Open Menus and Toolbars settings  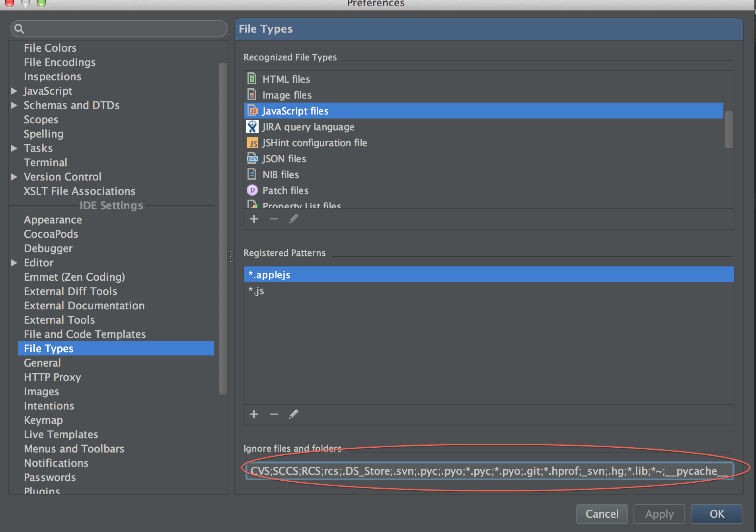(74, 449)
